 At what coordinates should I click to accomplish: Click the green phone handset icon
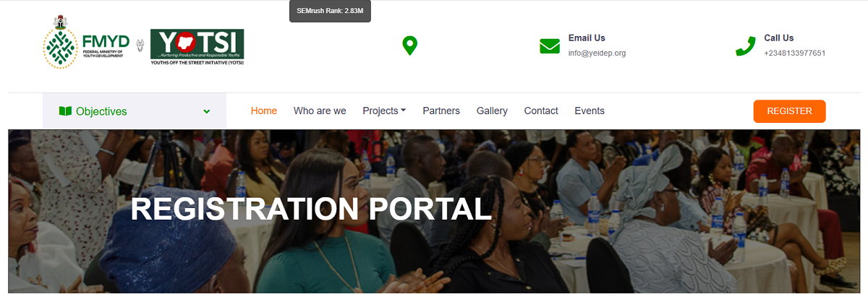[x=745, y=46]
